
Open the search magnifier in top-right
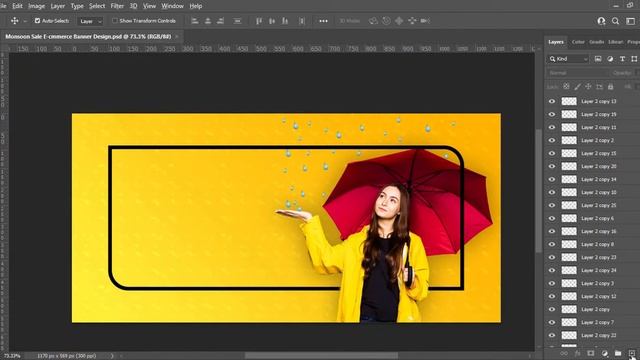pos(616,21)
